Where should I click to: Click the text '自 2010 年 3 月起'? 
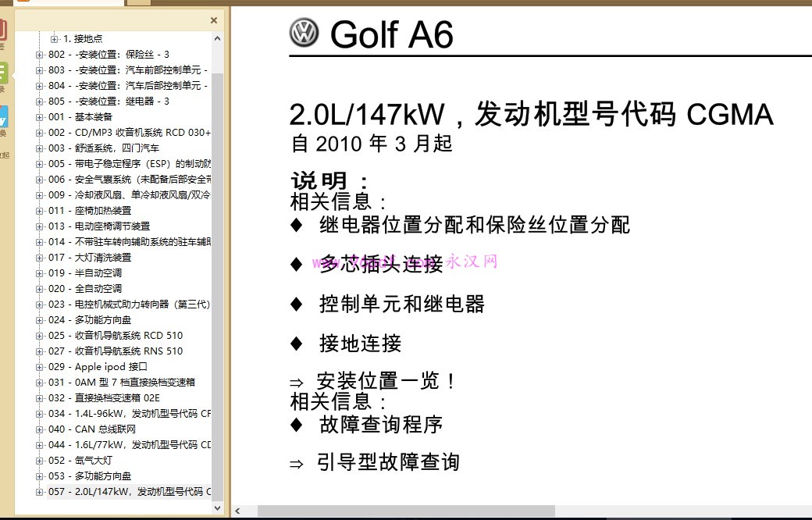coord(372,144)
